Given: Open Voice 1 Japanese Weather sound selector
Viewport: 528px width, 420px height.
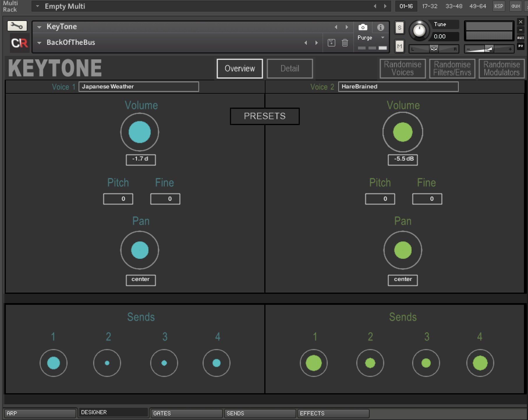Looking at the screenshot, I should click(139, 87).
